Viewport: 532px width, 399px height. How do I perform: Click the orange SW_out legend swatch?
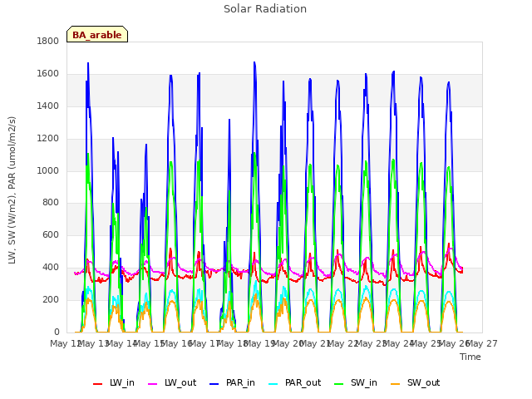click(396, 384)
